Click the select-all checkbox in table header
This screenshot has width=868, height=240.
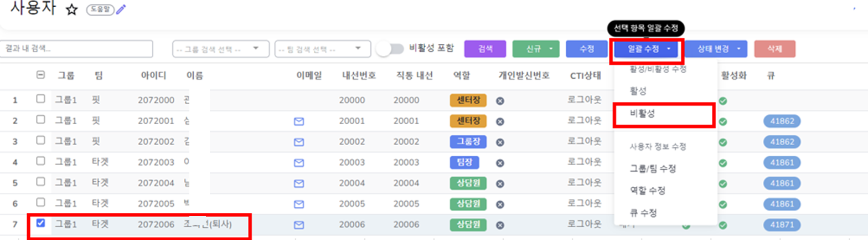[40, 75]
